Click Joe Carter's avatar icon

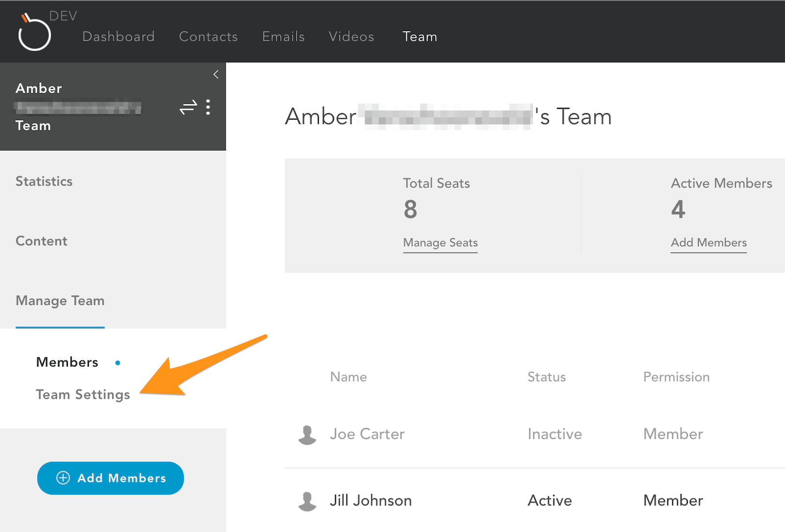coord(308,434)
